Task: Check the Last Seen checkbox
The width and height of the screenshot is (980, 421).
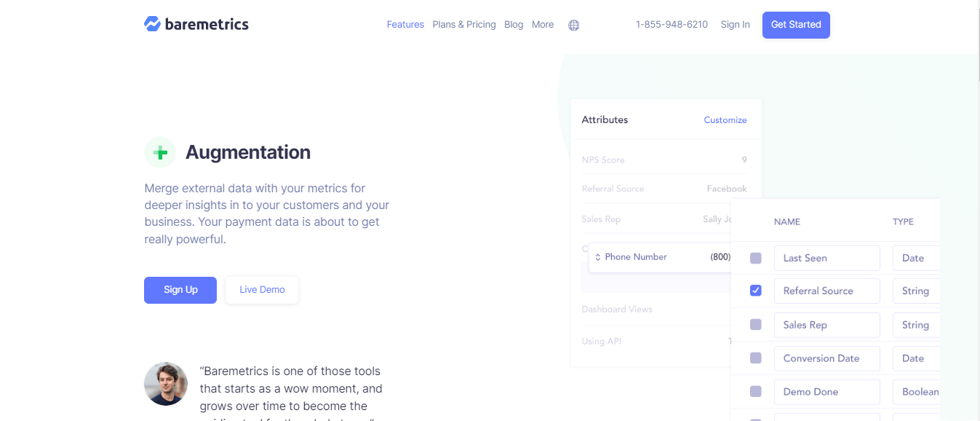Action: pos(755,257)
